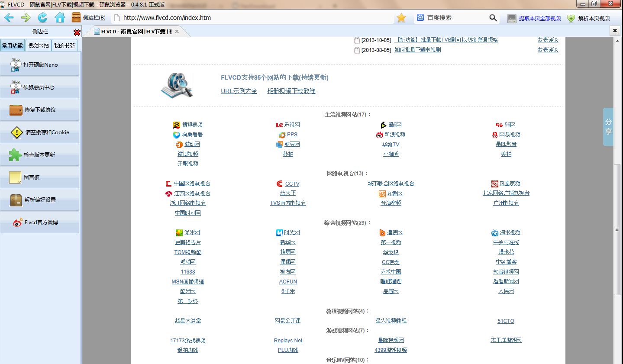Visit Flvcd官方微博 from sidebar
This screenshot has width=623, height=364.
coord(40,222)
